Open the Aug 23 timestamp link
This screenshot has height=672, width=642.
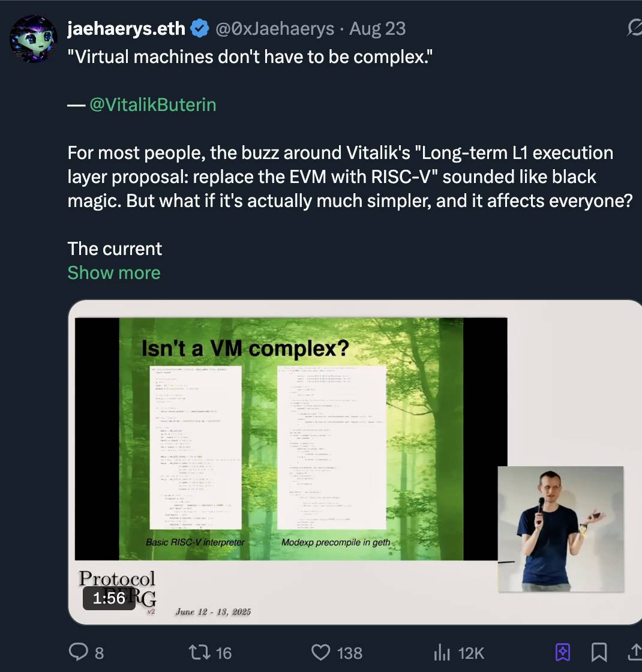(x=377, y=28)
